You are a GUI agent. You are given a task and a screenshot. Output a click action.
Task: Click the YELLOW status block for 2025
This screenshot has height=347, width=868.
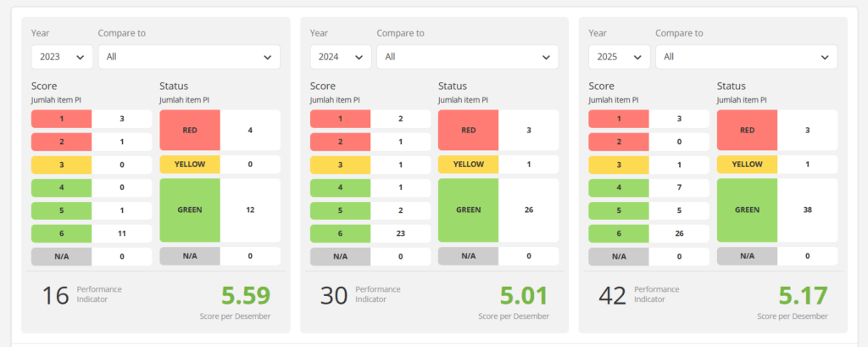point(747,165)
